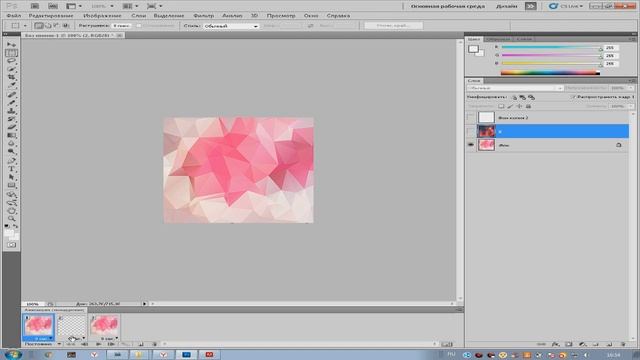Open the 'Редактирование' menu
The height and width of the screenshot is (360, 640).
[51, 16]
